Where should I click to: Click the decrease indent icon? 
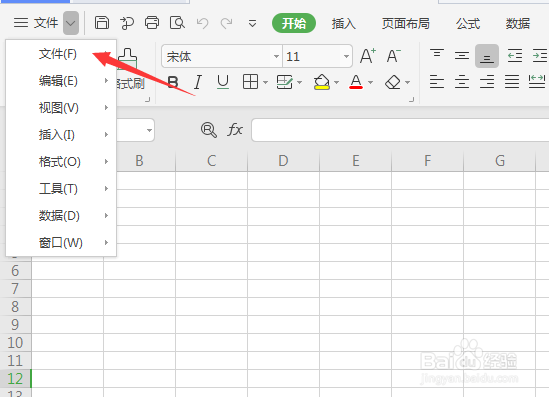point(515,56)
